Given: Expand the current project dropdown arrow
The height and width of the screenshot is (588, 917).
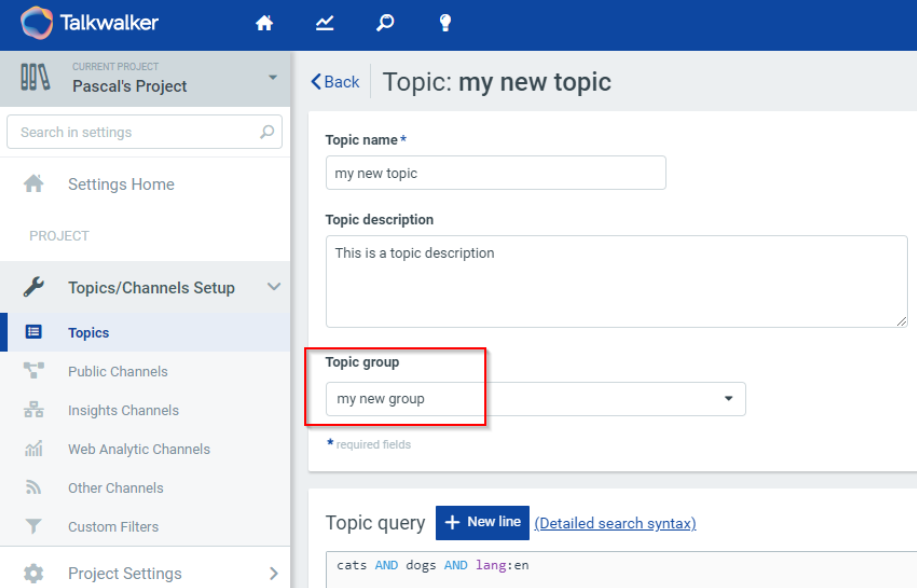Looking at the screenshot, I should tap(272, 77).
